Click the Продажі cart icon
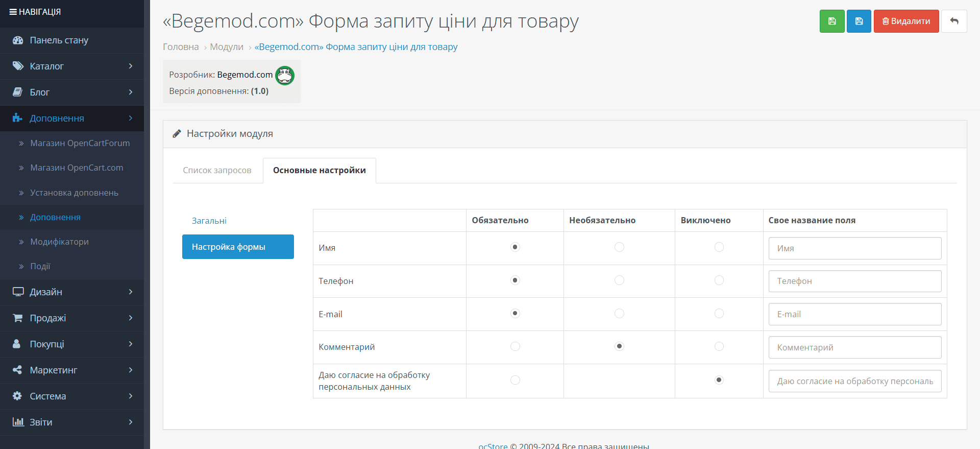The height and width of the screenshot is (449, 980). tap(18, 318)
